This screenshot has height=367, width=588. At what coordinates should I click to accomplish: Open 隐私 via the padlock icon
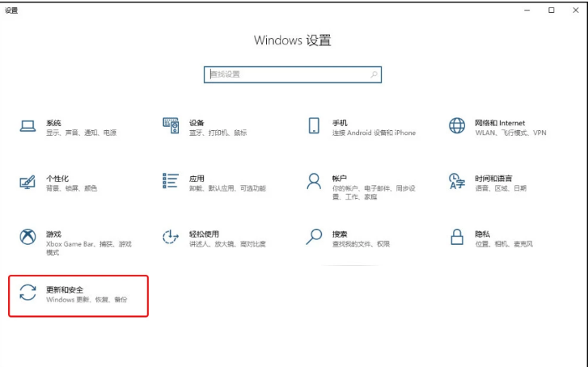(x=457, y=236)
